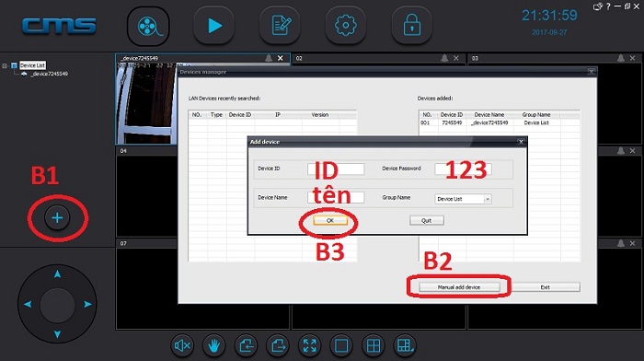Click the page with right arrow icon
This screenshot has height=361, width=644.
click(278, 345)
